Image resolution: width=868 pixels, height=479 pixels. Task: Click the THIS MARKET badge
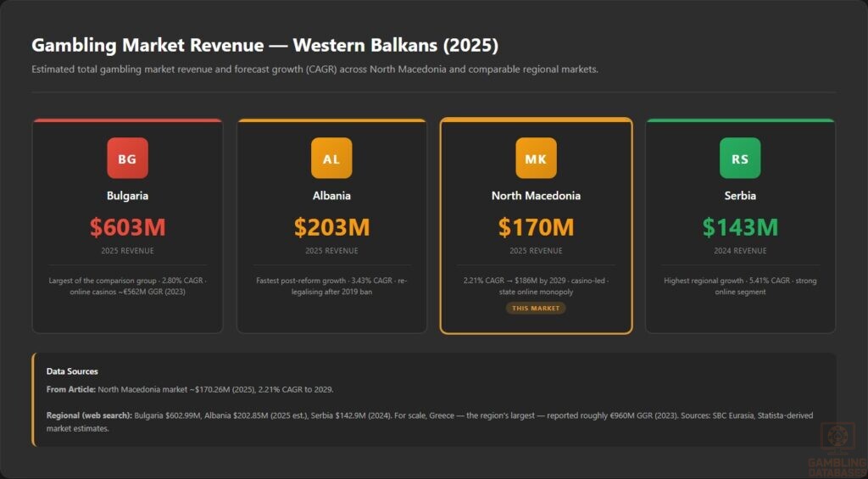tap(536, 308)
